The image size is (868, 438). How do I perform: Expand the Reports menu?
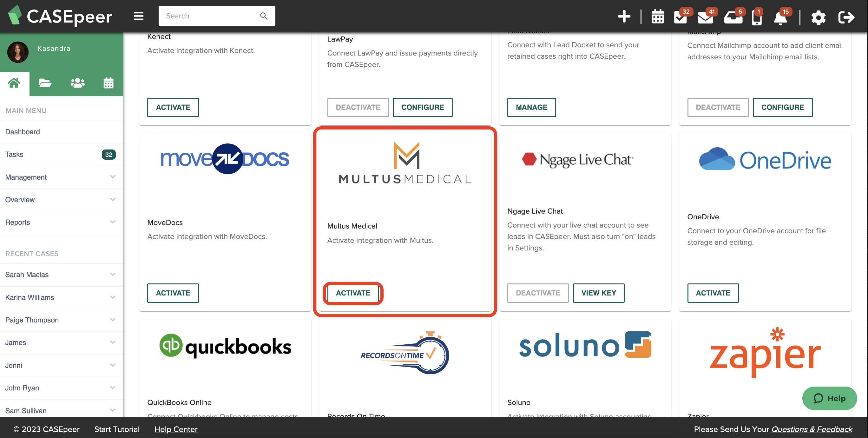pyautogui.click(x=61, y=222)
